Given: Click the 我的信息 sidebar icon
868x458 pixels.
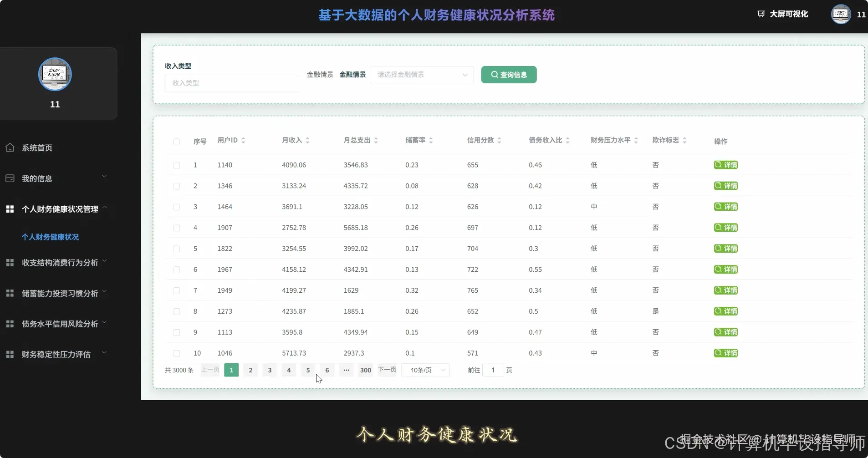Looking at the screenshot, I should tap(10, 178).
